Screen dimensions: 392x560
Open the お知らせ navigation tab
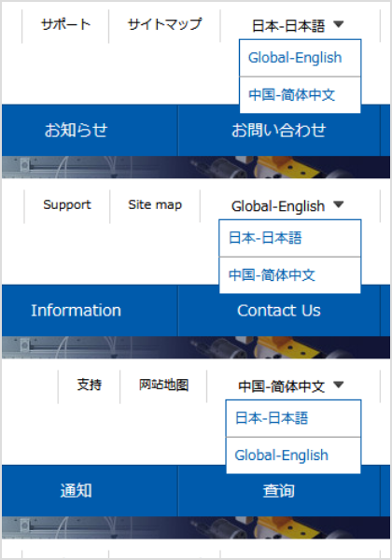[x=90, y=130]
